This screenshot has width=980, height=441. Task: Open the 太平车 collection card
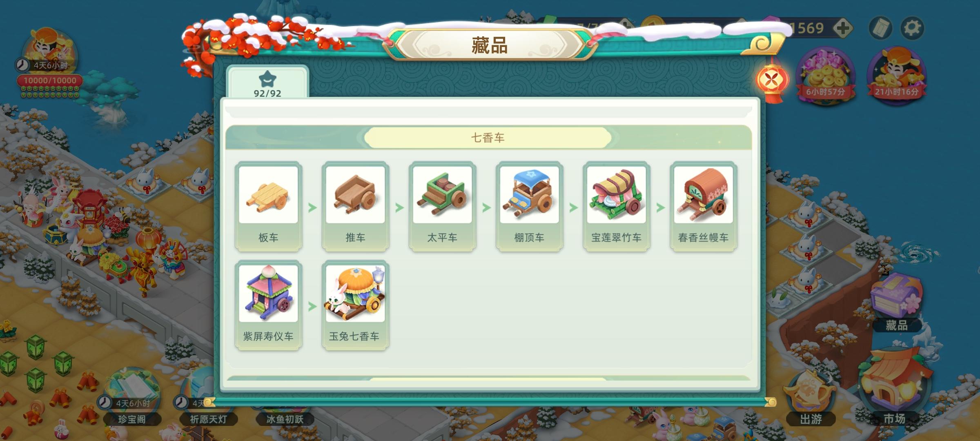coord(442,206)
